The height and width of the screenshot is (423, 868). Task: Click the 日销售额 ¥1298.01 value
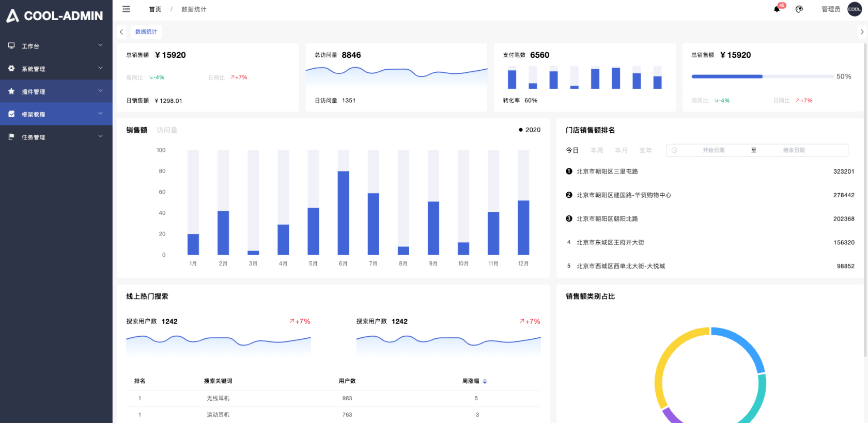[168, 101]
